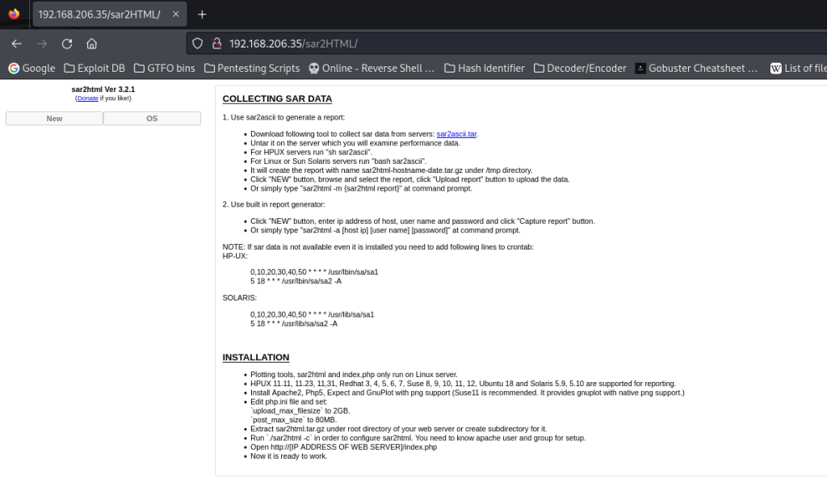Open a new tab with plus button
This screenshot has width=827, height=504.
pyautogui.click(x=202, y=15)
